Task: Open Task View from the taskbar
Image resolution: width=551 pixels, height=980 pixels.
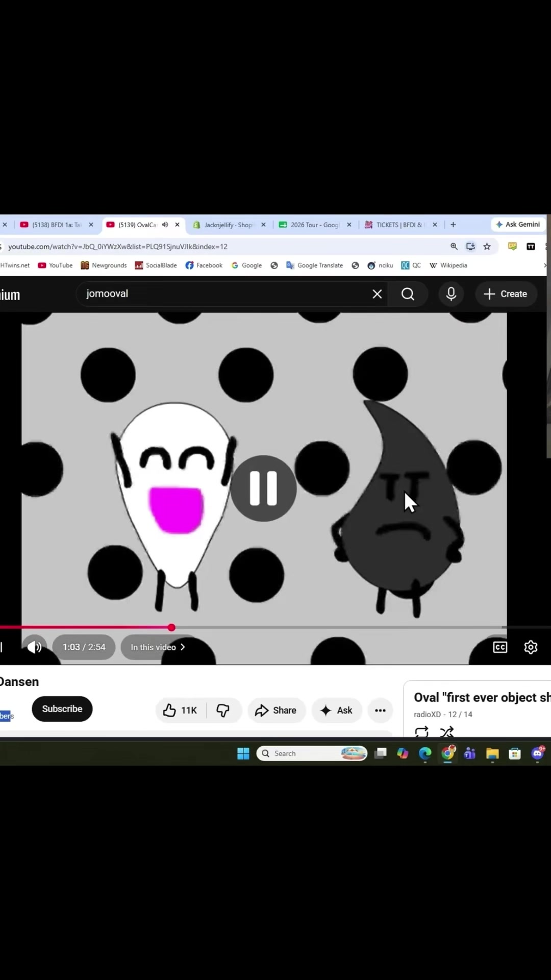Action: 381,753
